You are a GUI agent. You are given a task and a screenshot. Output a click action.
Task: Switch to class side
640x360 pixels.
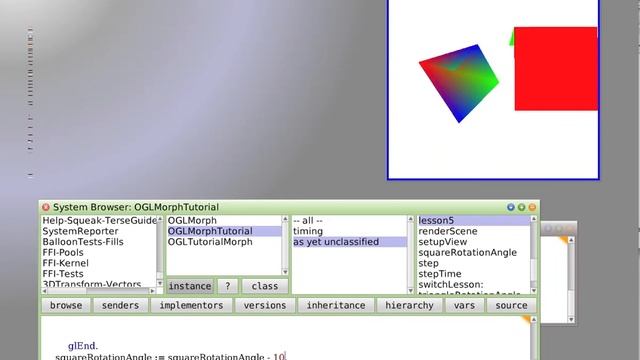tap(265, 286)
